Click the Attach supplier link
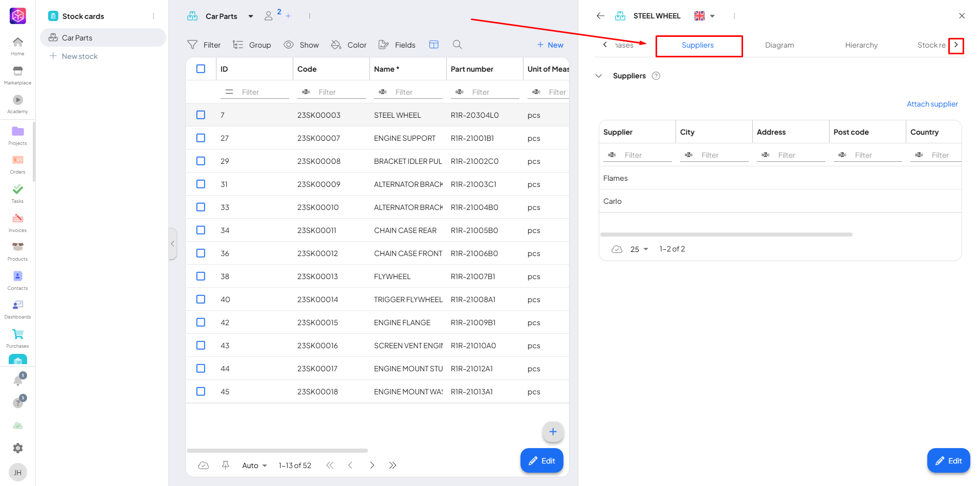Screen dimensions: 980x486 click(x=931, y=104)
